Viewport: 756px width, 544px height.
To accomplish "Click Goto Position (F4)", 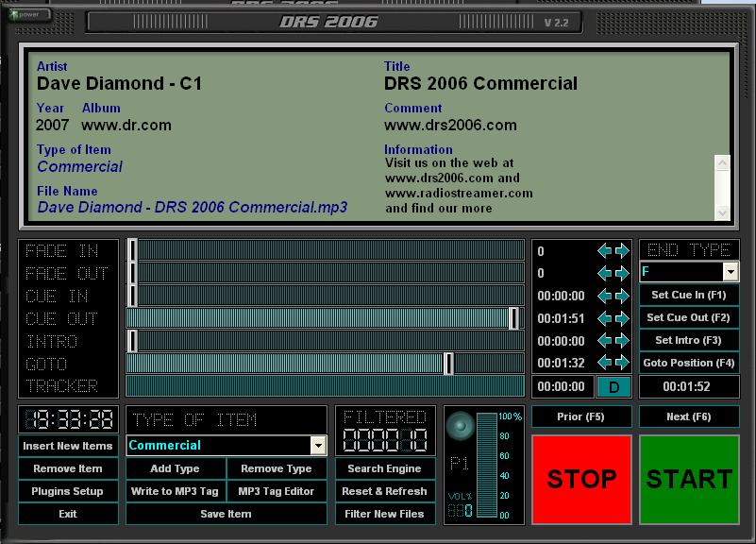I will pyautogui.click(x=688, y=363).
